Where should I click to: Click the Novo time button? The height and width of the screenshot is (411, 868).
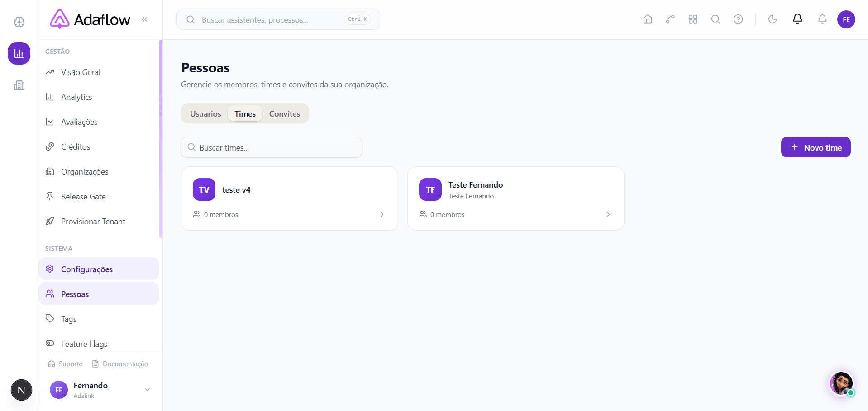tap(816, 147)
